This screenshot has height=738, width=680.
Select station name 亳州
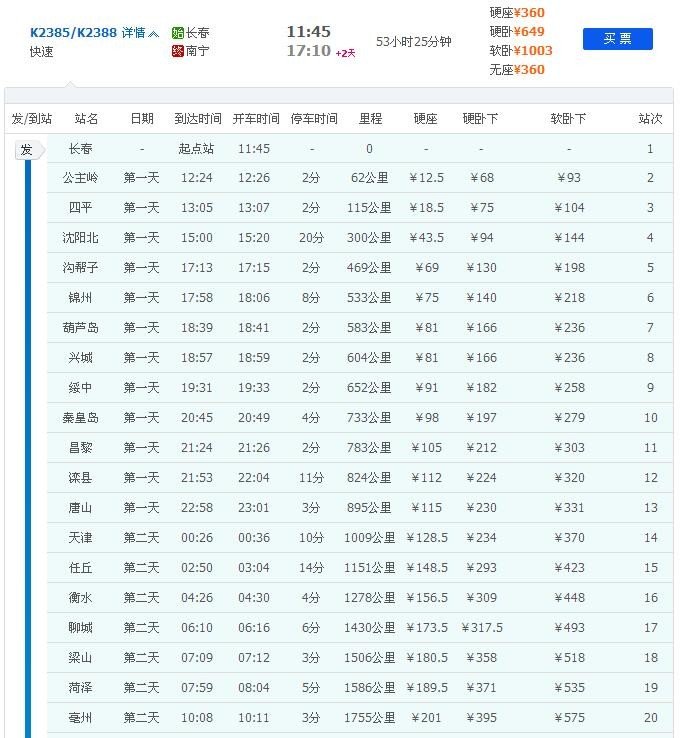click(80, 718)
